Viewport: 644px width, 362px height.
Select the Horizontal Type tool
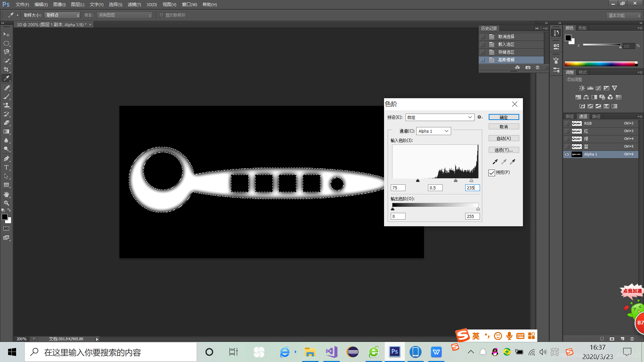6,167
